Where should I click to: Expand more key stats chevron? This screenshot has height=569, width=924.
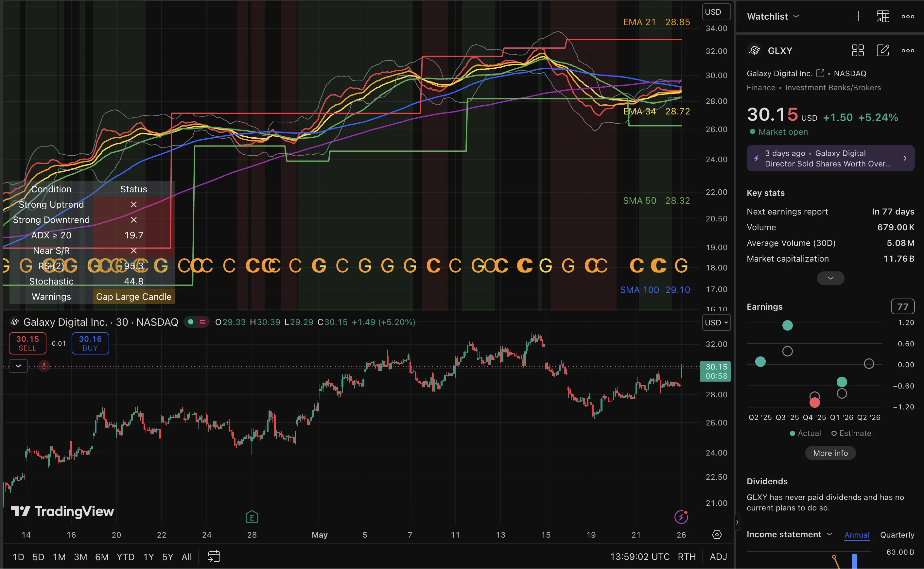point(830,278)
